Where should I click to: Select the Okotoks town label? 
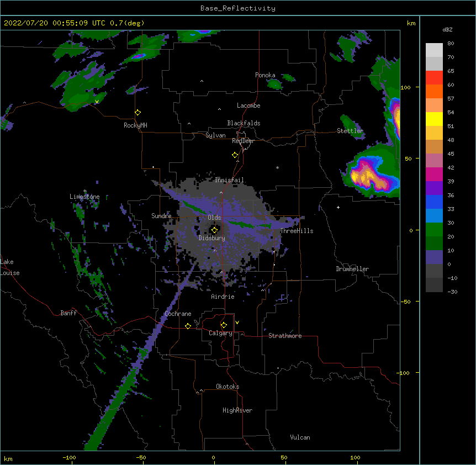tap(228, 387)
